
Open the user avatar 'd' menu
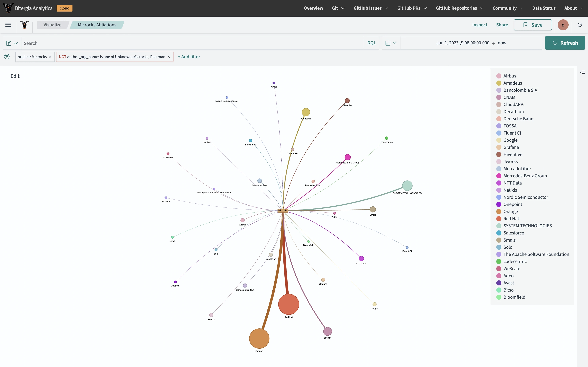[x=563, y=25]
